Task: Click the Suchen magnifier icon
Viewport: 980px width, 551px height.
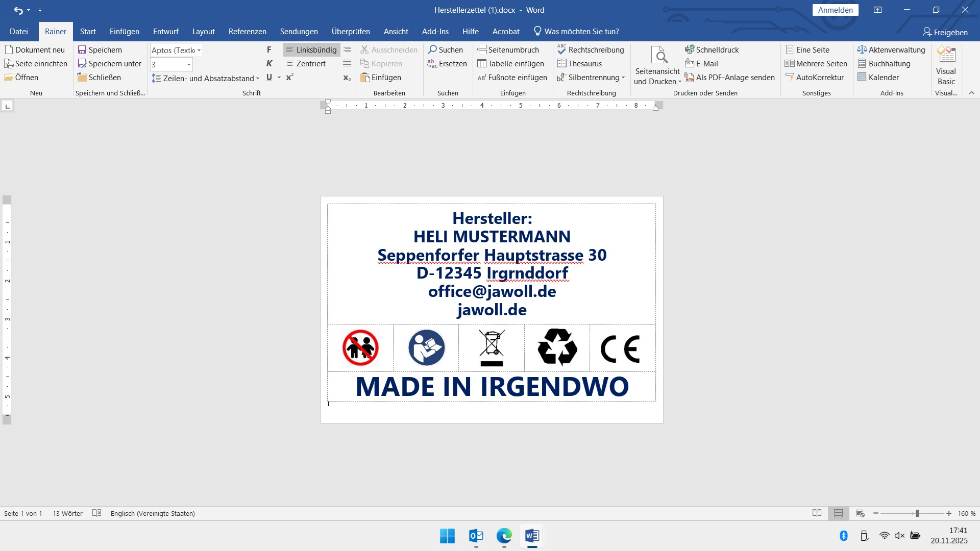Action: pyautogui.click(x=432, y=49)
